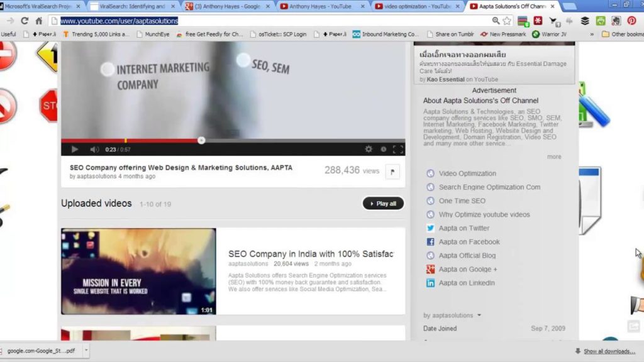This screenshot has width=644, height=362.
Task: Switch to video optimization - YouTube tab
Action: (418, 6)
